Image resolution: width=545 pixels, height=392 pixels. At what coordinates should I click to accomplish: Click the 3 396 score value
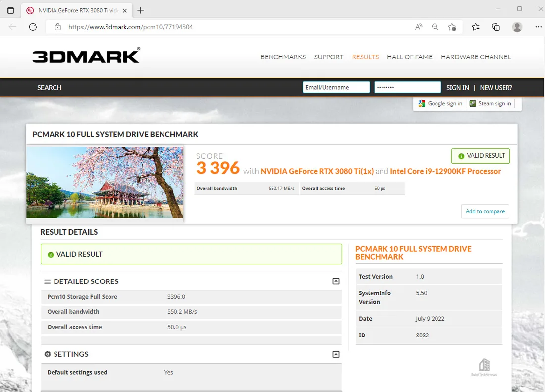point(218,168)
